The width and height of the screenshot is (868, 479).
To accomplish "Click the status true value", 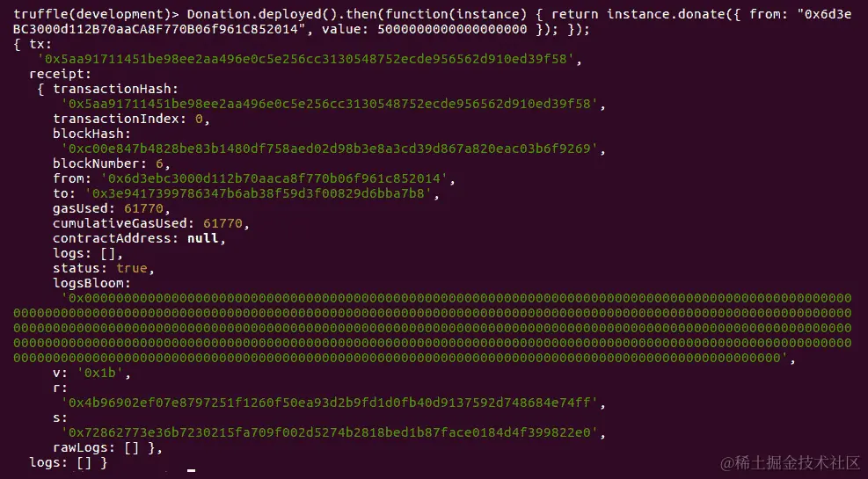I will [132, 268].
